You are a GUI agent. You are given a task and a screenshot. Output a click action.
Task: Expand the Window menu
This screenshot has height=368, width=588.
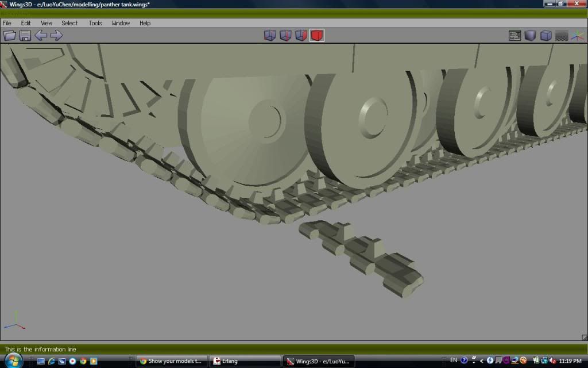[x=121, y=23]
